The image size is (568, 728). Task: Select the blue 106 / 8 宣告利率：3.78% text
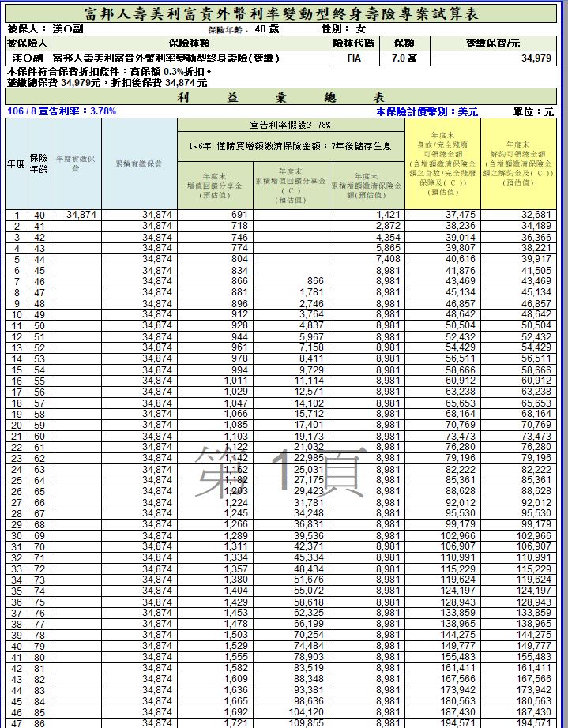pos(62,111)
